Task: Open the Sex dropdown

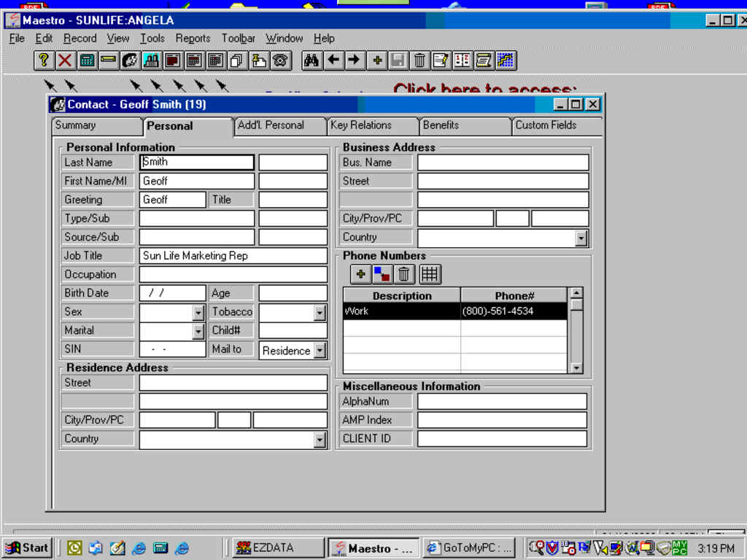Action: [x=198, y=313]
